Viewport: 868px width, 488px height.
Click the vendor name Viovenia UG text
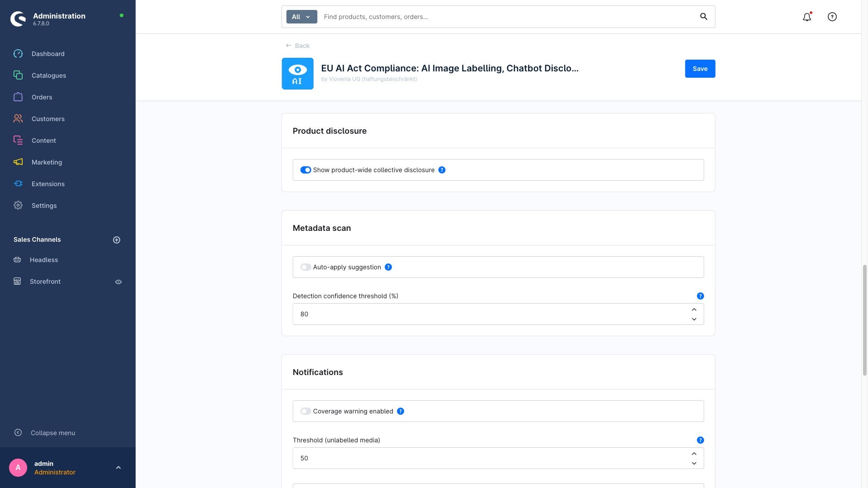369,79
